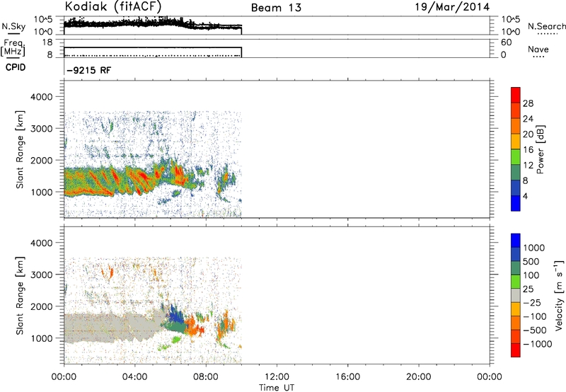Click the 4000 tick on the power panel
The height and width of the screenshot is (392, 566).
click(42, 97)
